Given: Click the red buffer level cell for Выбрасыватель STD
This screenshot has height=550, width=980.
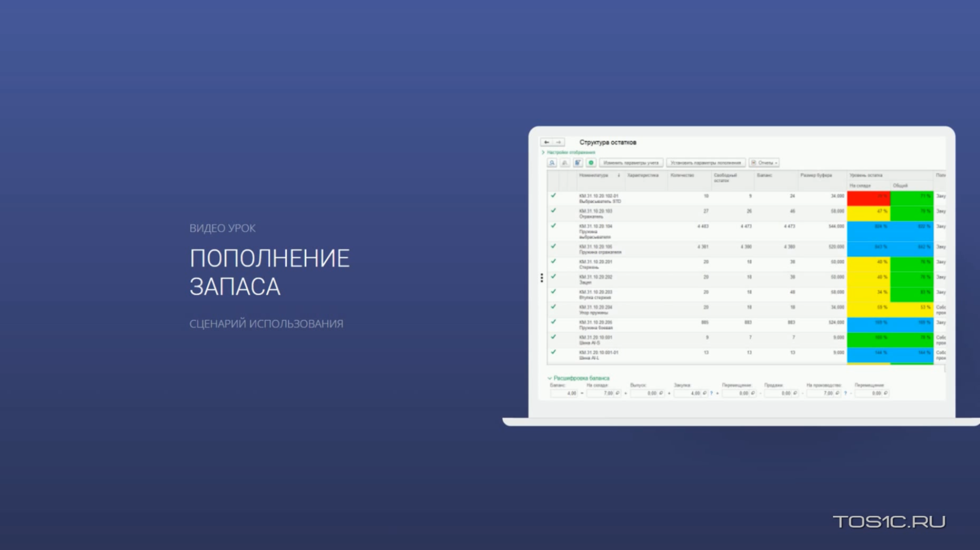Looking at the screenshot, I should (x=868, y=197).
